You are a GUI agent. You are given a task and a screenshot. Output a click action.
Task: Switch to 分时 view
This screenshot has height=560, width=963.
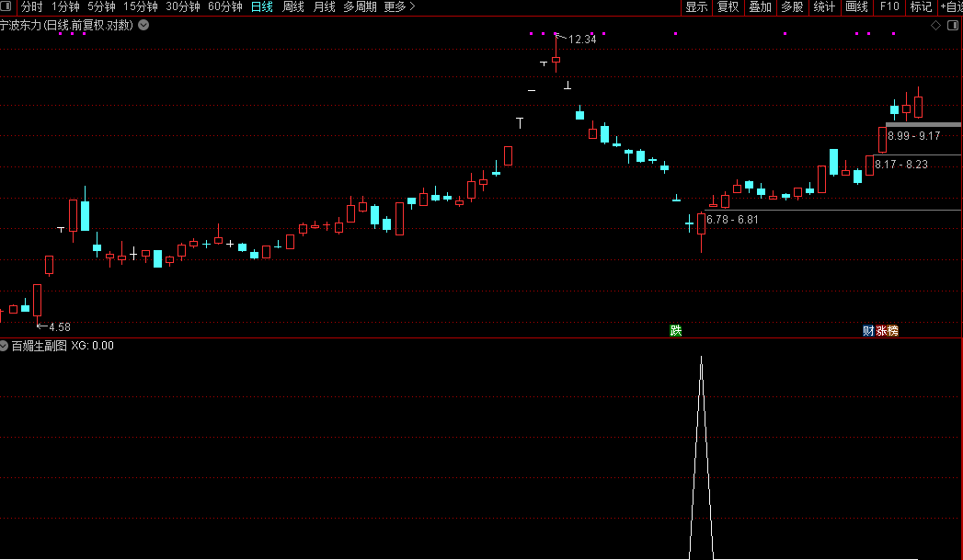(32, 6)
